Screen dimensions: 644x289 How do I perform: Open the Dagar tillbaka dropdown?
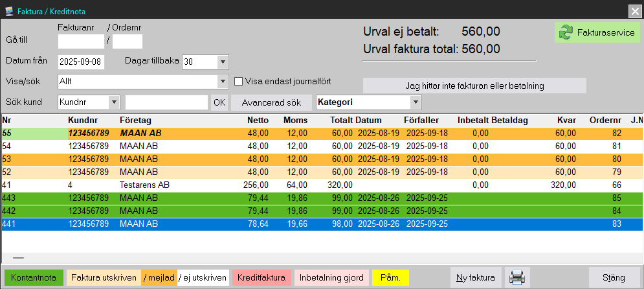coord(223,62)
